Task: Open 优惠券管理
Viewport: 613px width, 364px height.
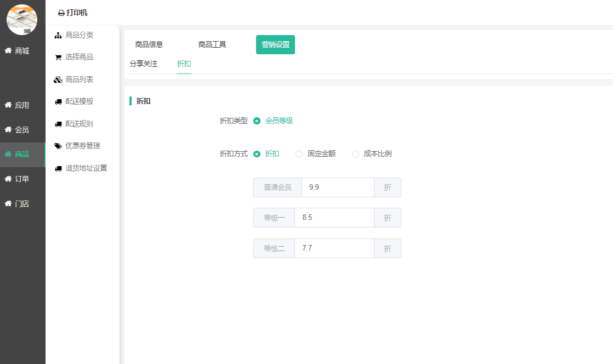Action: point(83,146)
